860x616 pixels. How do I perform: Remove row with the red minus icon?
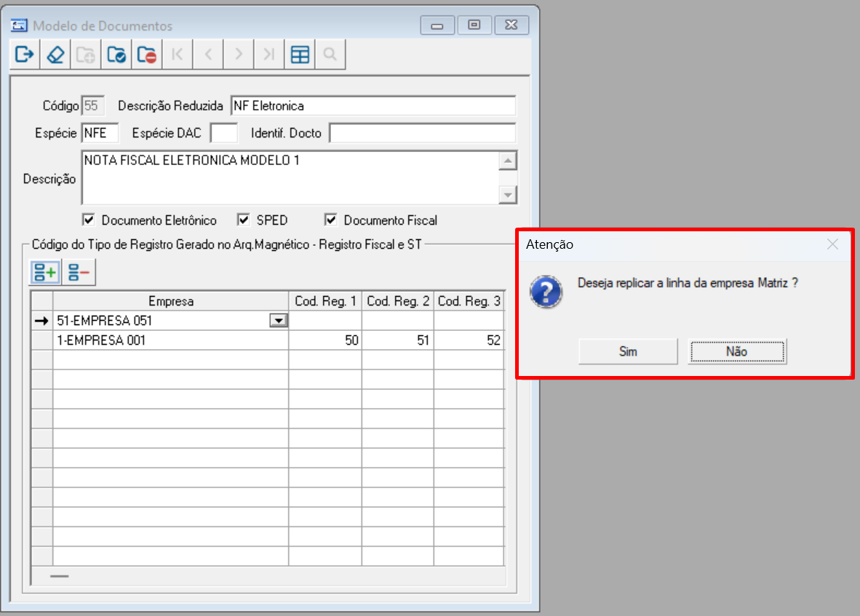point(79,272)
